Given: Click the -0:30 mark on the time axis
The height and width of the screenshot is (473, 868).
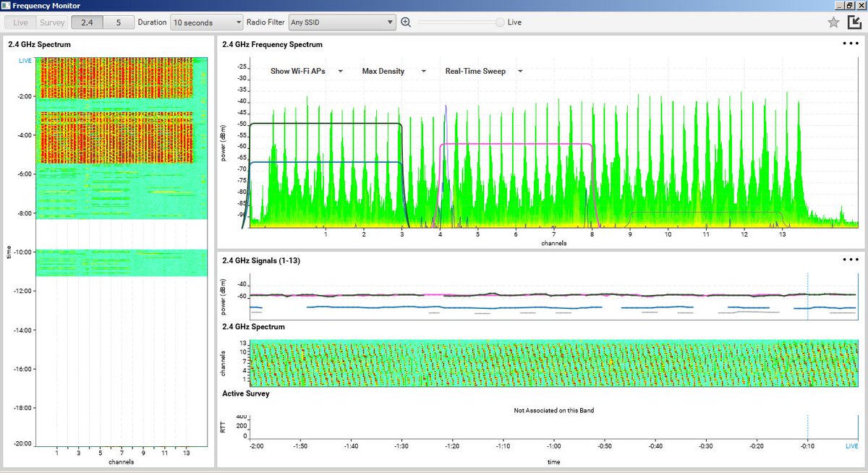Looking at the screenshot, I should coord(706,446).
